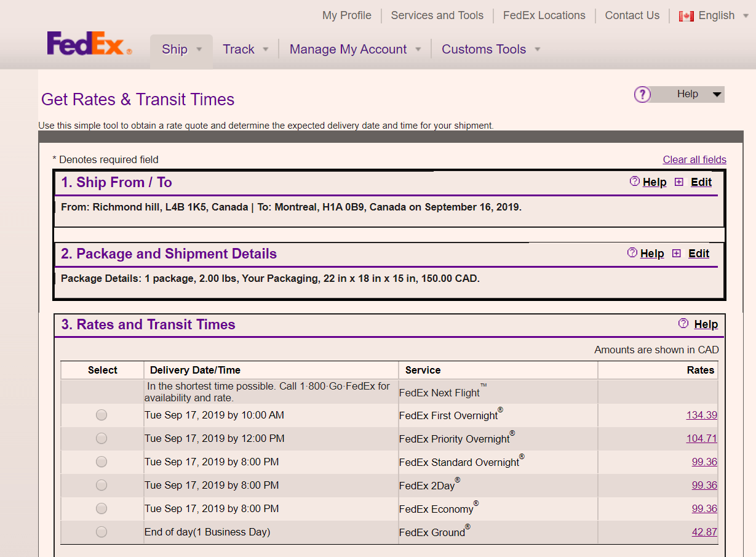
Task: Click 'Amounts are shown in CAD' note
Action: click(x=656, y=350)
